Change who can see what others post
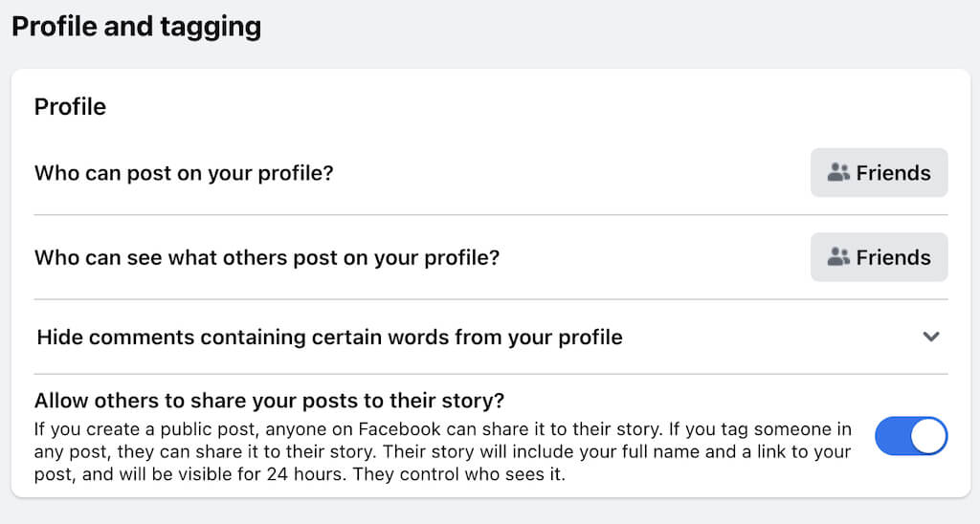The height and width of the screenshot is (524, 980). (x=879, y=256)
